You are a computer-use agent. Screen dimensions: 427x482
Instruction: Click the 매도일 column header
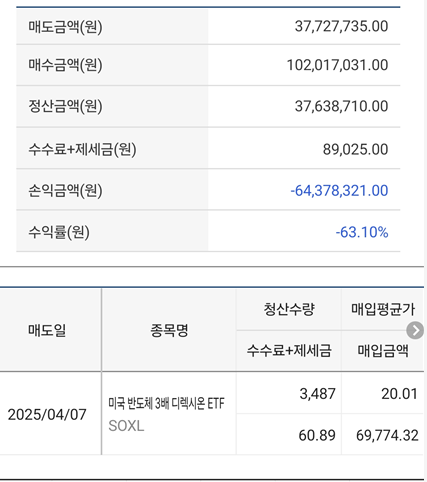pyautogui.click(x=47, y=330)
